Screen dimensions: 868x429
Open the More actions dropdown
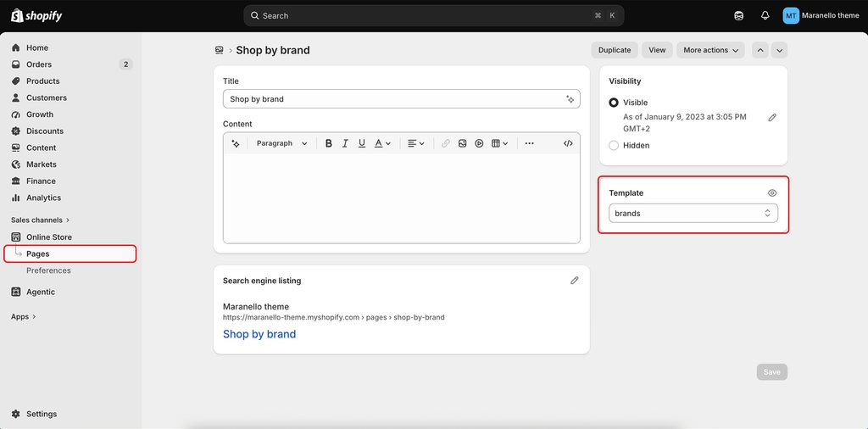(x=710, y=50)
